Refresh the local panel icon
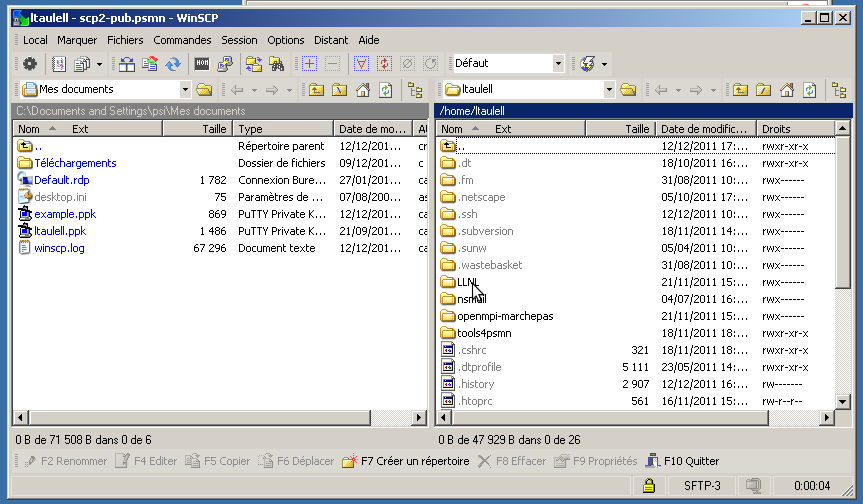Image resolution: width=863 pixels, height=504 pixels. tap(386, 90)
